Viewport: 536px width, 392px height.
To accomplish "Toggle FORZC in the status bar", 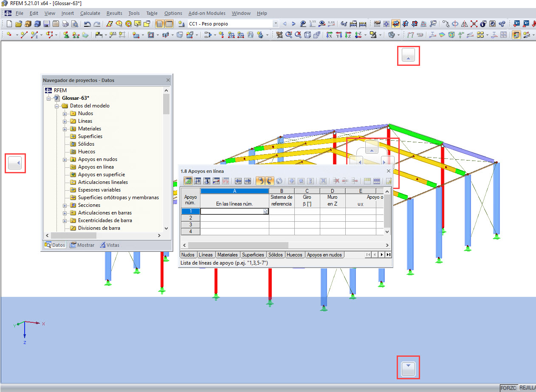I will point(508,388).
